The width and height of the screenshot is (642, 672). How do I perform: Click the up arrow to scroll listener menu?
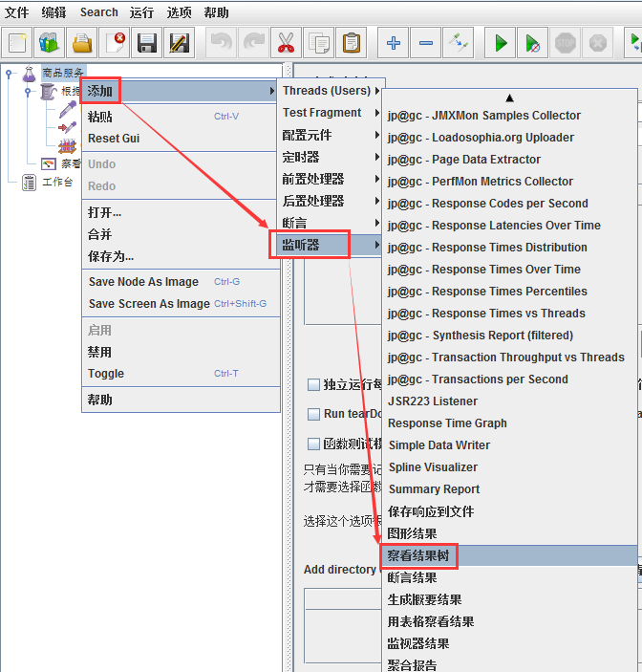pos(509,98)
